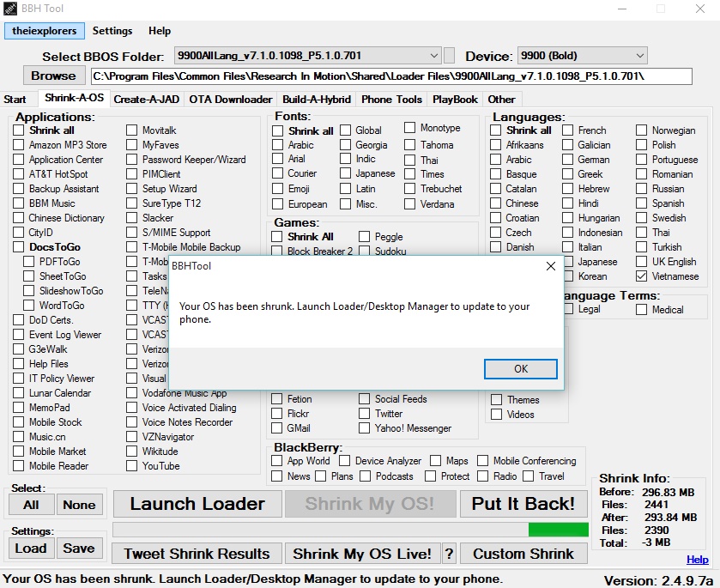This screenshot has height=588, width=720.
Task: Check the Spanish language checkbox
Action: tap(642, 203)
